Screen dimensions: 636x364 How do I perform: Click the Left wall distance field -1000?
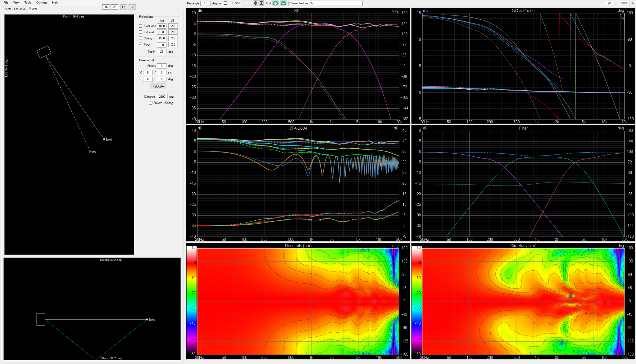click(162, 32)
